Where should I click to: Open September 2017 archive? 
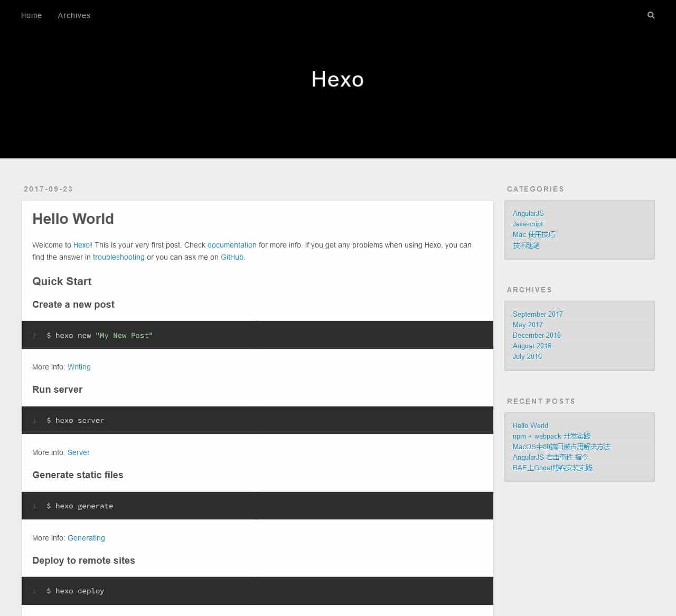[538, 314]
